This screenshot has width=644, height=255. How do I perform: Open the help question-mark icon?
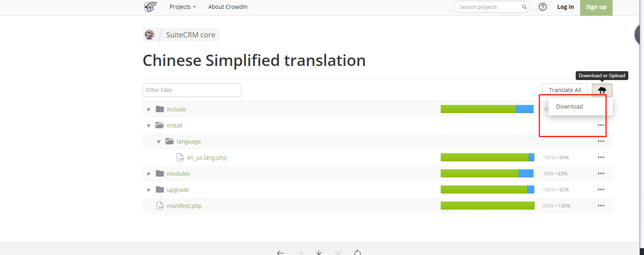[543, 7]
